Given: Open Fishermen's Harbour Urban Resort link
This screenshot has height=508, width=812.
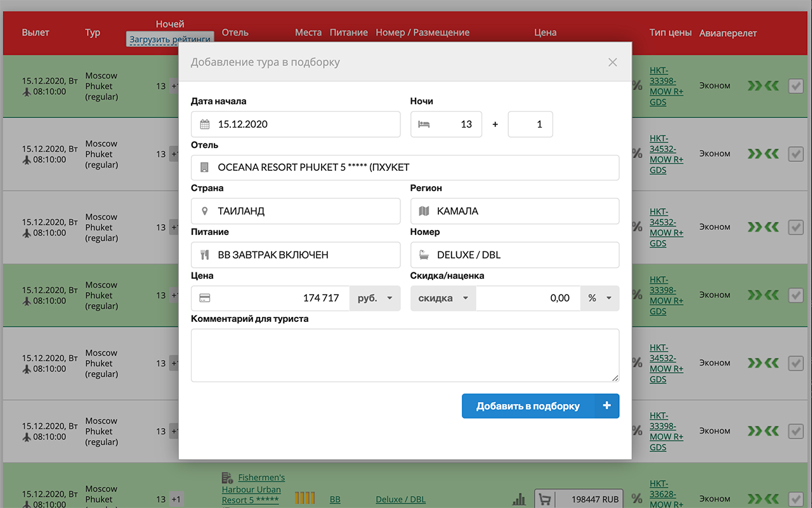Looking at the screenshot, I should 252,489.
